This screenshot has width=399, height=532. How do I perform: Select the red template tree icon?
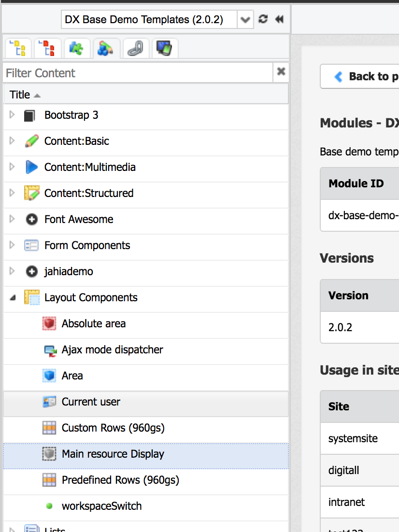[47, 48]
